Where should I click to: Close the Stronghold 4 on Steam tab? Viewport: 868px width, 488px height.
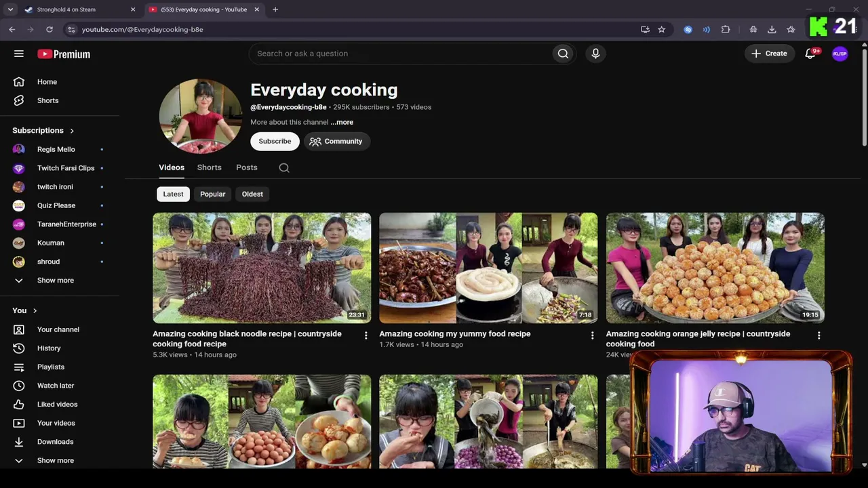[133, 9]
